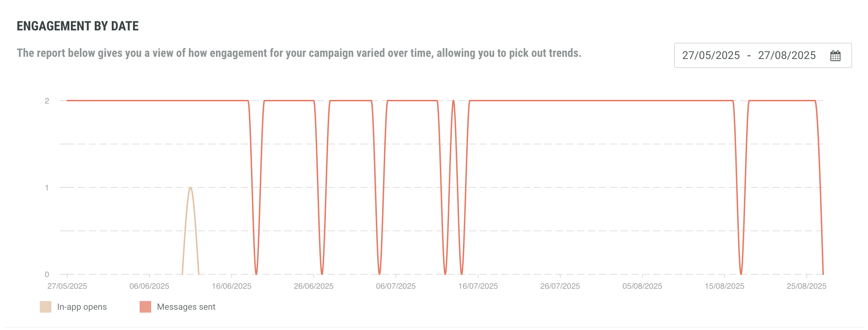Viewport: 868px width, 330px height.
Task: Click the start date 27/05/2025 in range field
Action: pyautogui.click(x=711, y=55)
